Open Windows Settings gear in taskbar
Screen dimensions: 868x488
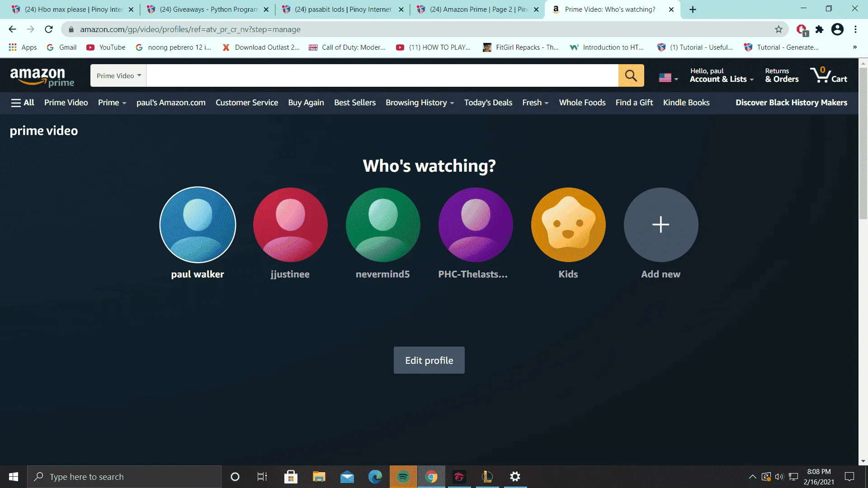(x=515, y=477)
